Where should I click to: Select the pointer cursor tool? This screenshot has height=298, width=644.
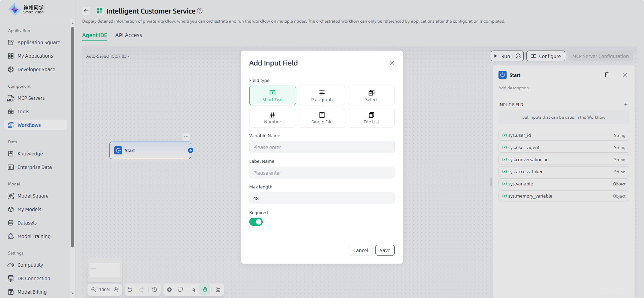(x=194, y=290)
